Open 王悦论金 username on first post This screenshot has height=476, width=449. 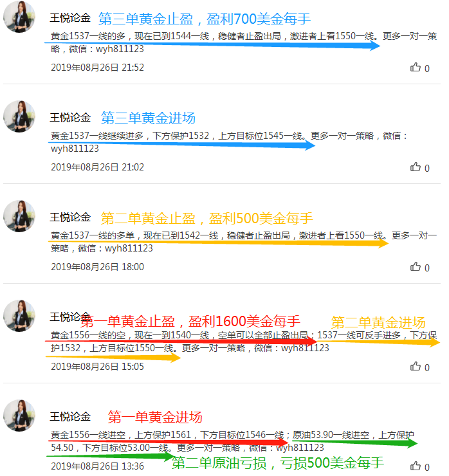coord(70,18)
